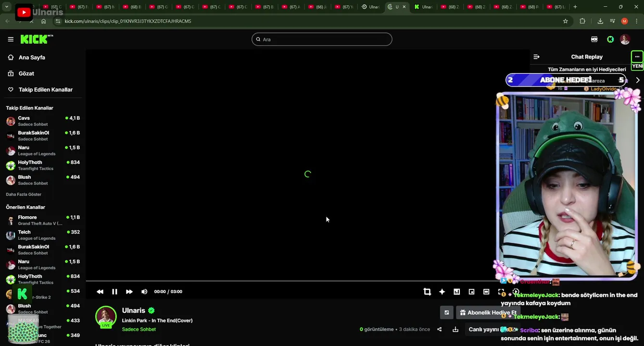
Task: Click the browser home button
Action: pyautogui.click(x=44, y=21)
